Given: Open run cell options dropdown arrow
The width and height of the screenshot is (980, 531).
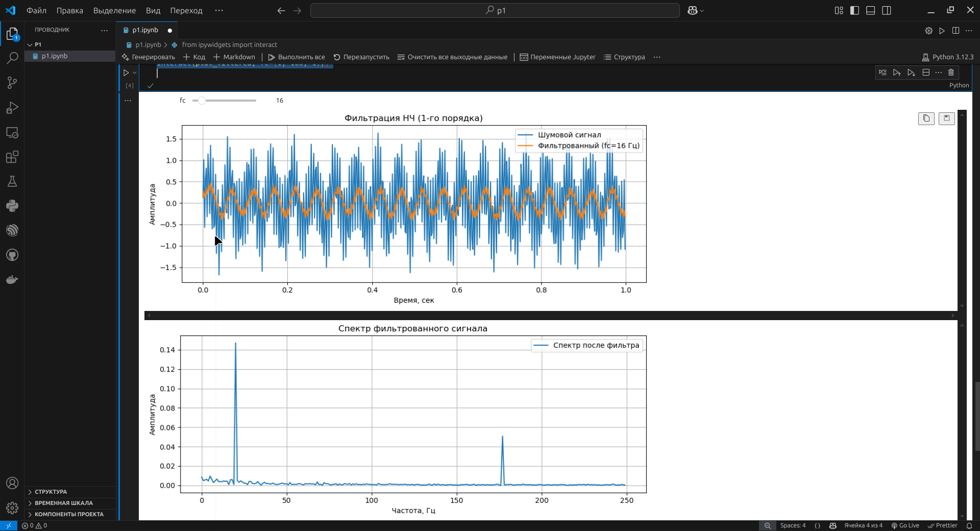Looking at the screenshot, I should pos(135,73).
